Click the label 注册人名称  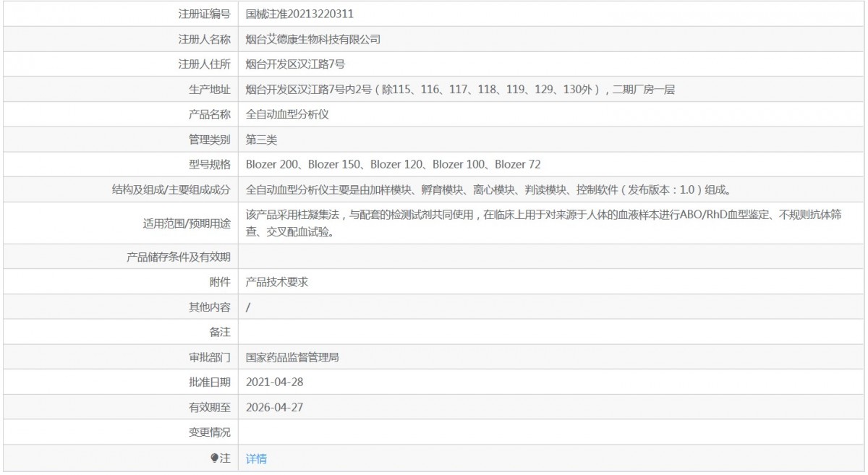tap(205, 39)
